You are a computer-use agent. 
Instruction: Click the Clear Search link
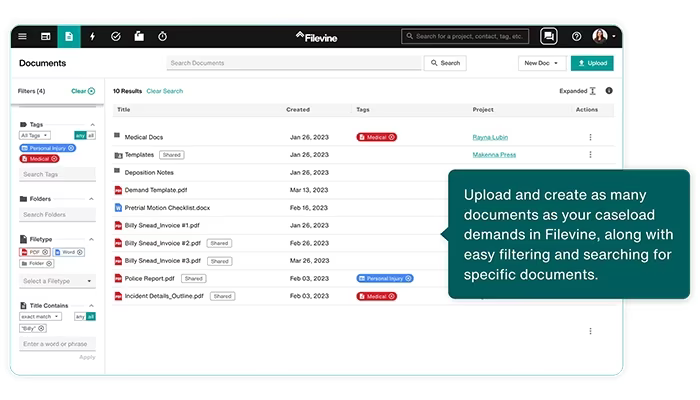(165, 91)
